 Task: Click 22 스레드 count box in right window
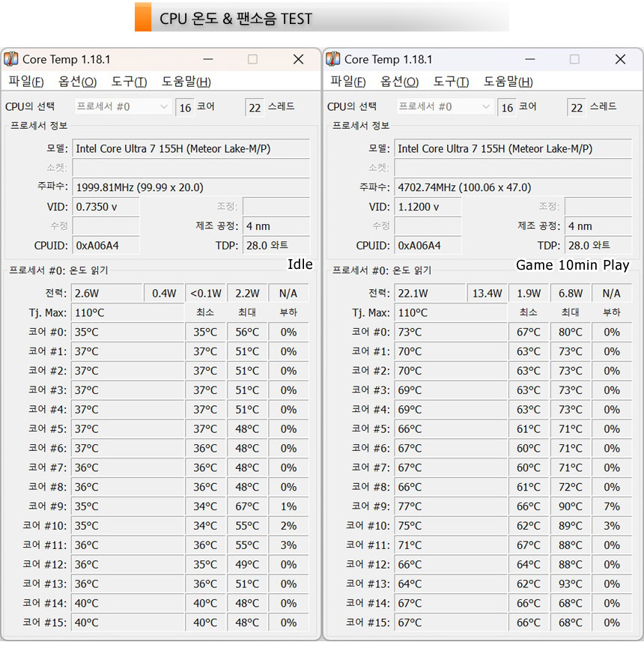point(577,108)
